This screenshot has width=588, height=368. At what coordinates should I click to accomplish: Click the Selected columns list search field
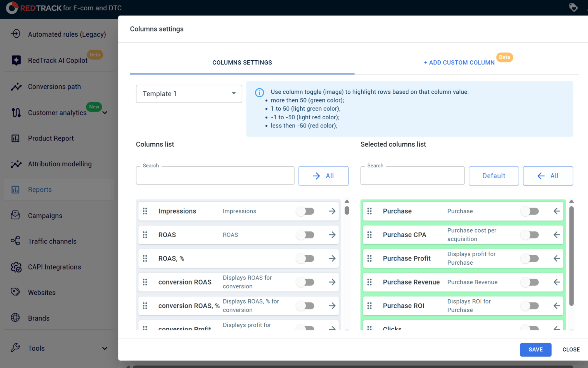coord(412,176)
